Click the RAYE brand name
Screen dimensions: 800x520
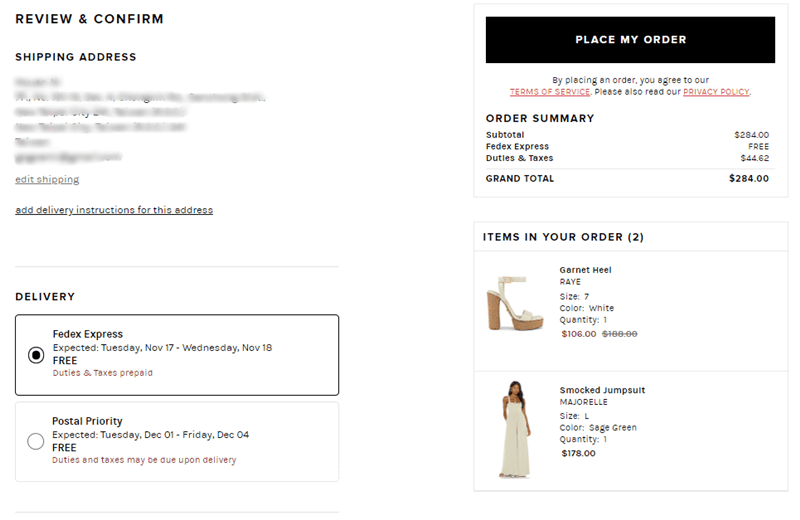click(x=570, y=282)
